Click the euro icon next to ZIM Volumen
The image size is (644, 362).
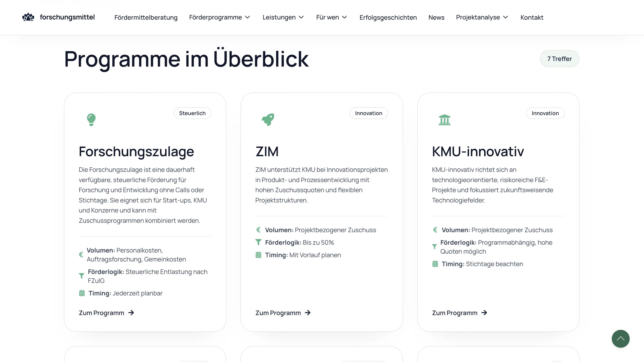coord(258,230)
